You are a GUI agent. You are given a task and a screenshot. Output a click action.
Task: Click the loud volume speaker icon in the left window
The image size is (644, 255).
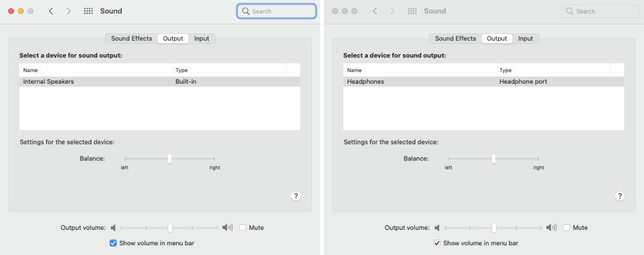click(227, 227)
